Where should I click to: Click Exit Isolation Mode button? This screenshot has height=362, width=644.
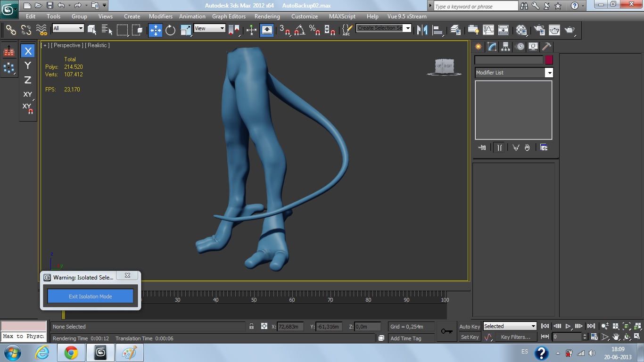point(91,296)
